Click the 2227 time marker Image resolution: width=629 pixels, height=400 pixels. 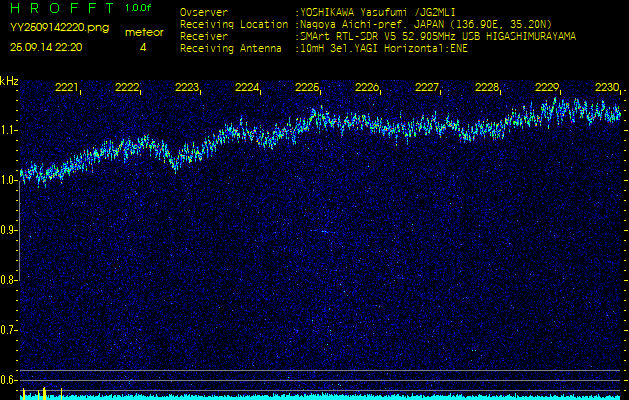(427, 88)
